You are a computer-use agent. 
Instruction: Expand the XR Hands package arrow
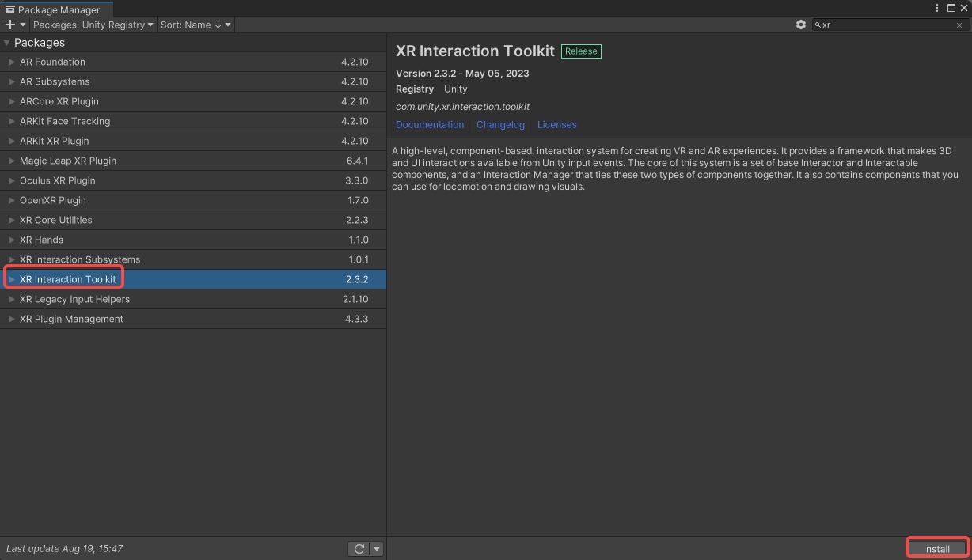click(x=11, y=240)
